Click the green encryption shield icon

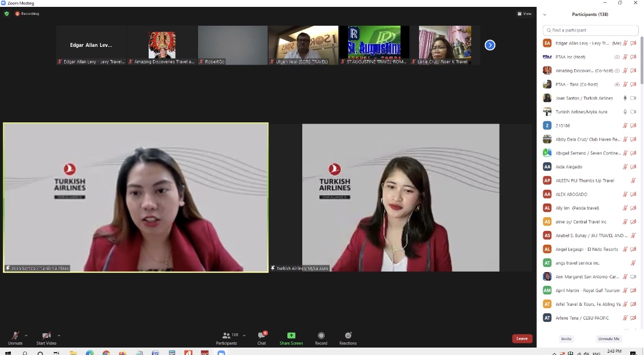click(x=6, y=14)
